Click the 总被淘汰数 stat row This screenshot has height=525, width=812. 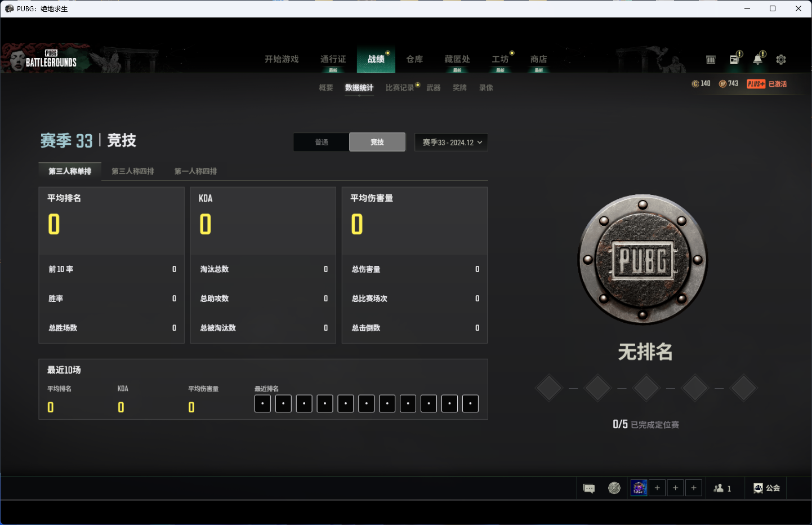click(x=263, y=328)
